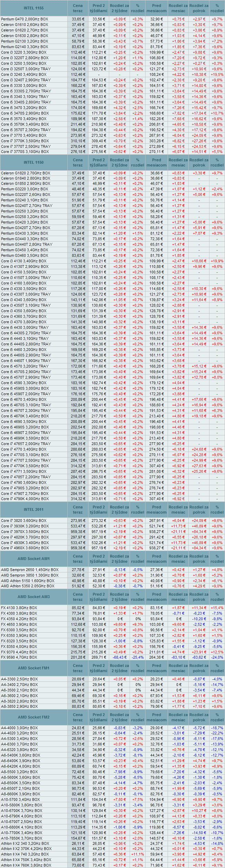Click FX 9590 4,7GHz BOX name
Viewport: 225px width, 868px height.
click(19, 657)
